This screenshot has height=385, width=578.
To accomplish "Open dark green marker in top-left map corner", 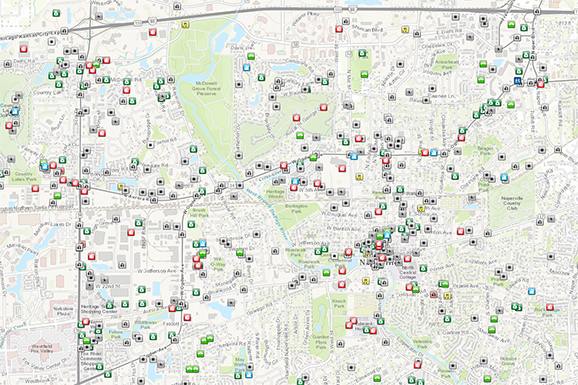I will (x=56, y=13).
